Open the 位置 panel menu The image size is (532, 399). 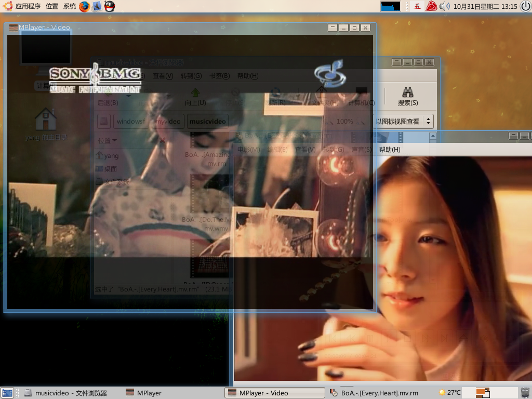pyautogui.click(x=52, y=6)
